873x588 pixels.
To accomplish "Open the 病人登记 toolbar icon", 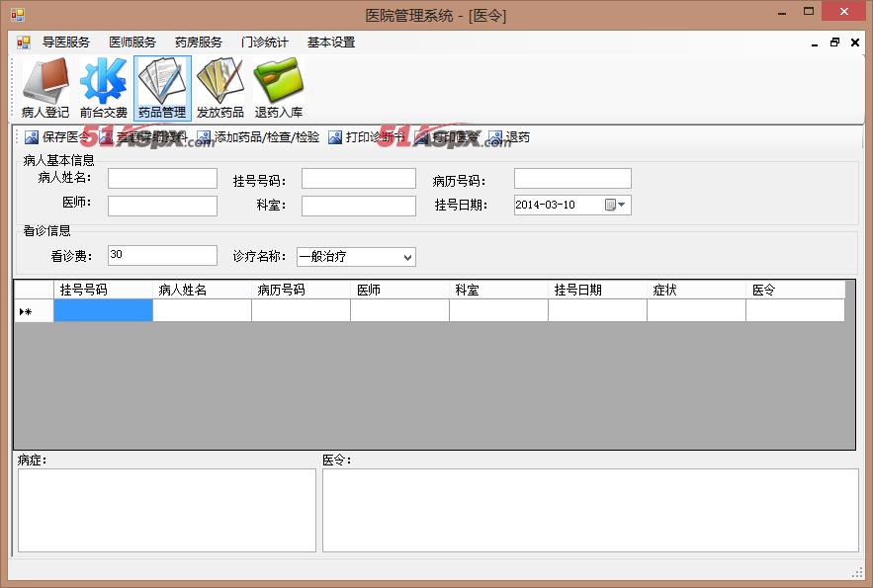I will (45, 89).
